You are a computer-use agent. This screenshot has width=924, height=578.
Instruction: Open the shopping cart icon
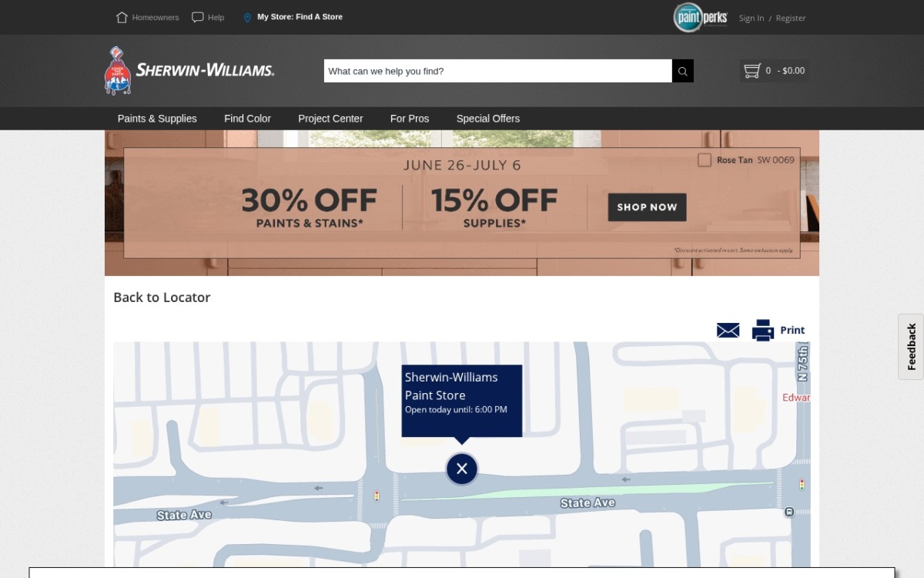[752, 71]
